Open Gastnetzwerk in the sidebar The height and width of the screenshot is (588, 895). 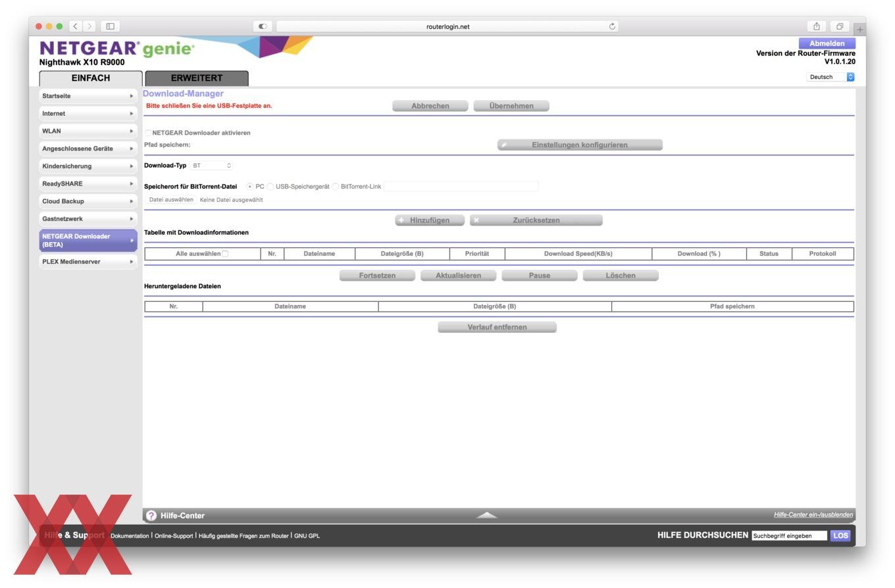point(88,219)
